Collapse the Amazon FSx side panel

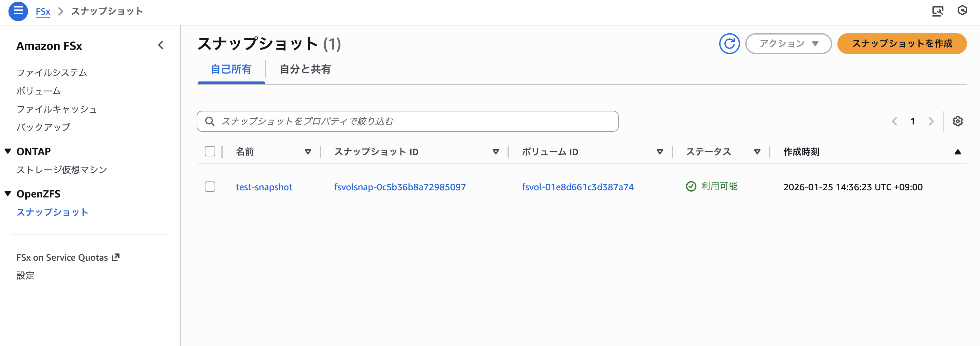(161, 45)
